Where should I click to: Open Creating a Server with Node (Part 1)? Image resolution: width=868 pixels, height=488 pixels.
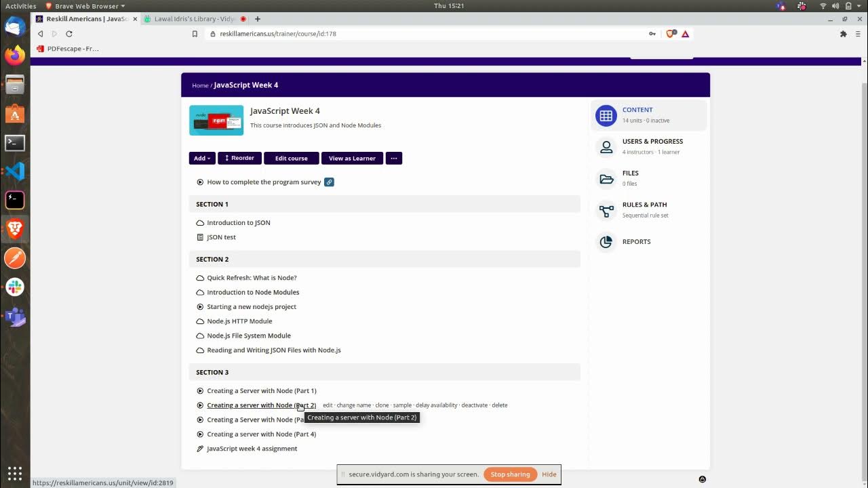pyautogui.click(x=262, y=391)
